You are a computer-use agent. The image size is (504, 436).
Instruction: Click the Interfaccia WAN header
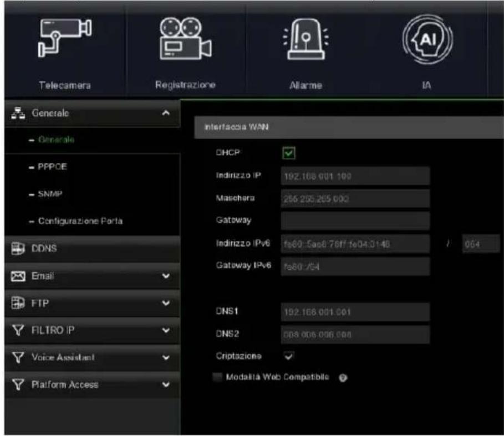click(349, 127)
